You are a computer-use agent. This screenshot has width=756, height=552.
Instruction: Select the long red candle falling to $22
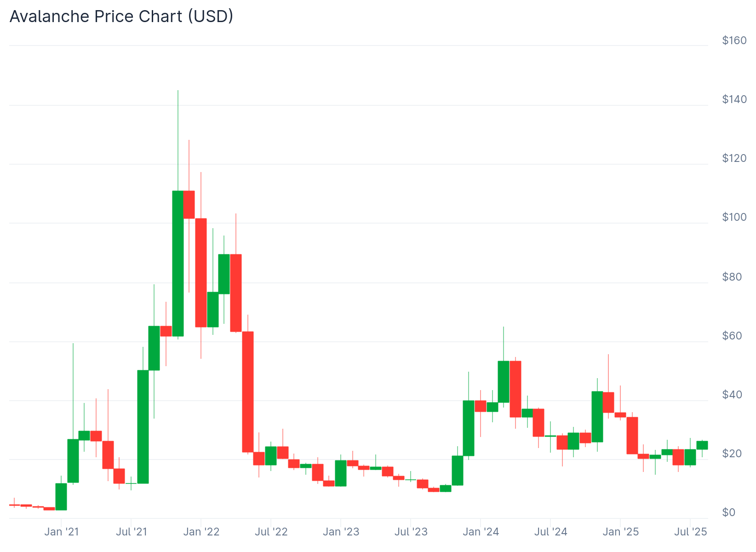tap(248, 392)
